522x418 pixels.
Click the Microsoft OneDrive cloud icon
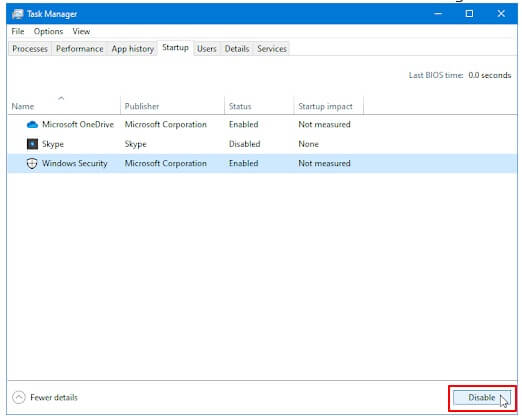point(32,125)
